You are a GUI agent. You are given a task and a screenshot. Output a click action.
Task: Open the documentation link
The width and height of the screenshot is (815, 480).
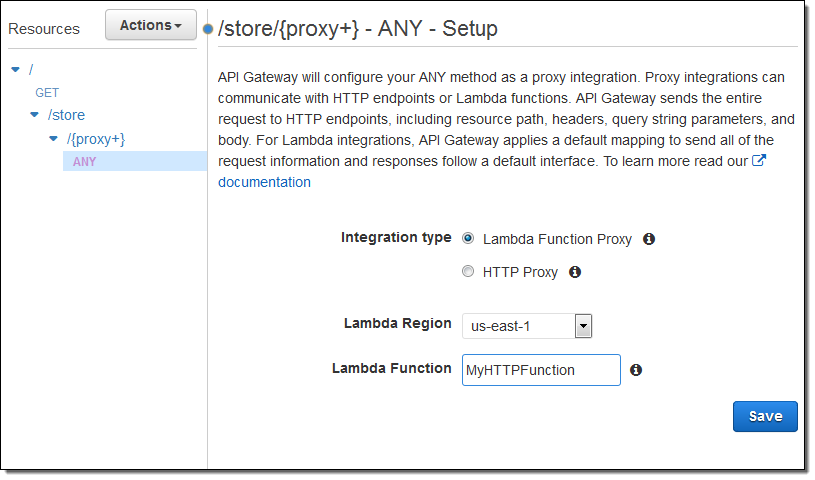[x=264, y=182]
